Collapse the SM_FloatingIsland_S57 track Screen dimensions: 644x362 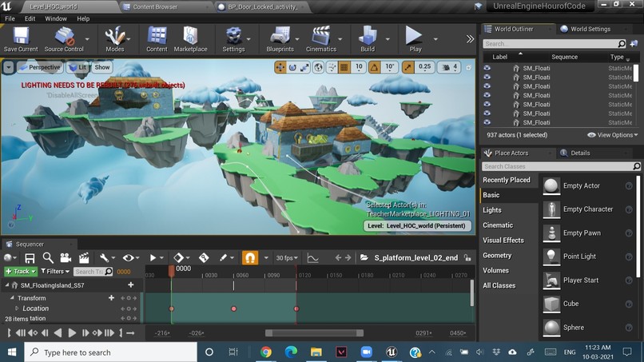coord(7,284)
